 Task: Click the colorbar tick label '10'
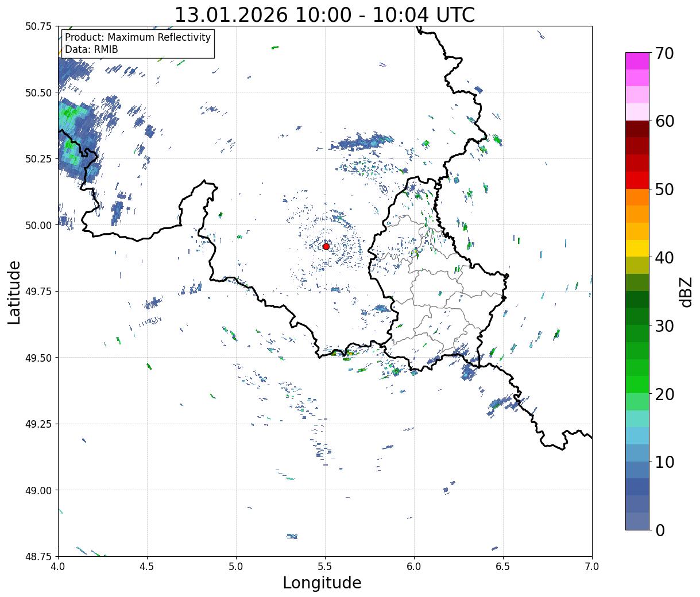point(664,462)
